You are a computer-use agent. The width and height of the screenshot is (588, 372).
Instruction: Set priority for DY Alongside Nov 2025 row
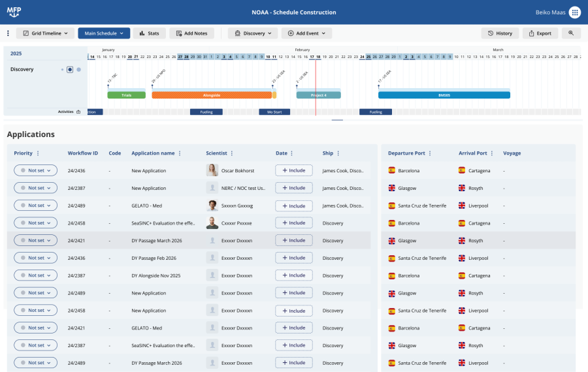click(x=36, y=275)
